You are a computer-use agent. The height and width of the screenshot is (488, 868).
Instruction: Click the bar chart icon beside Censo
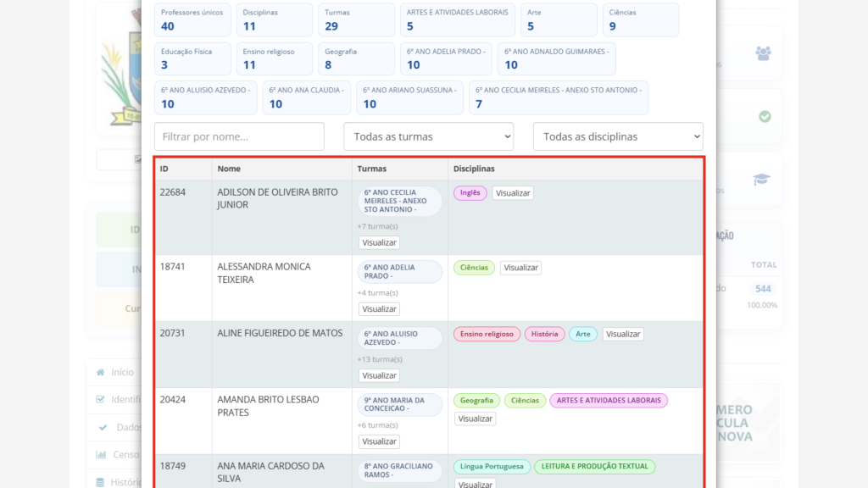101,454
